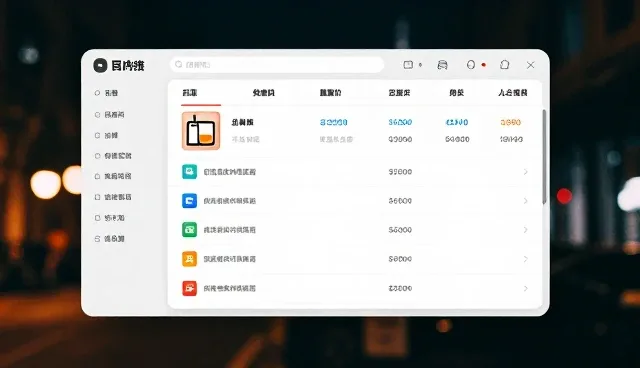Open the orange drink cup thumbnail
Viewport: 640px width, 368px height.
pos(201,131)
